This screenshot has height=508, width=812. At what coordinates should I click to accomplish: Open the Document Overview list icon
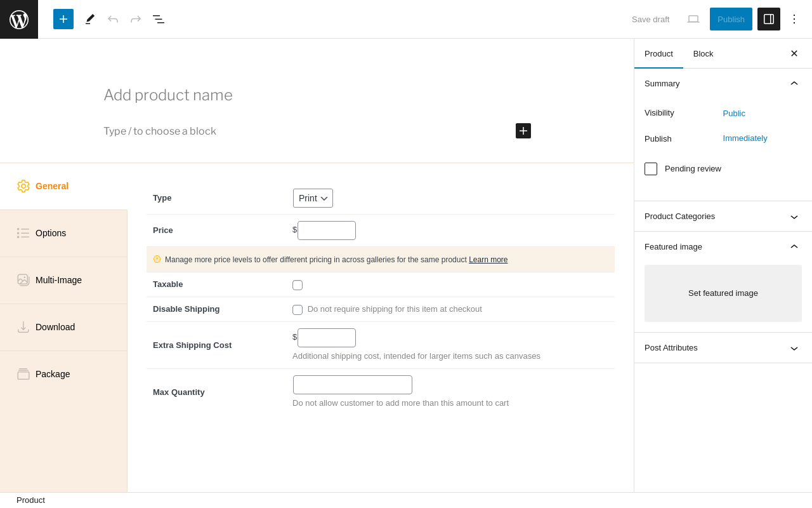tap(159, 19)
